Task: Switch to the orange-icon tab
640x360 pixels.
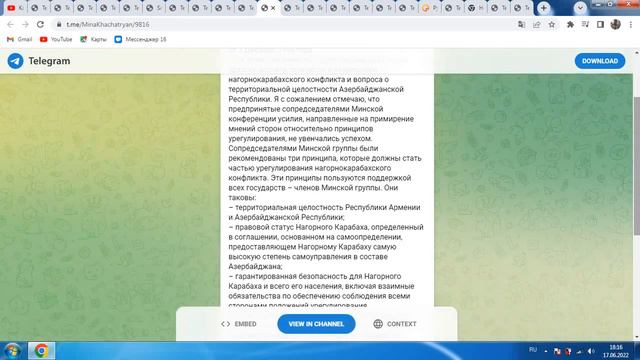Action: 429,8
